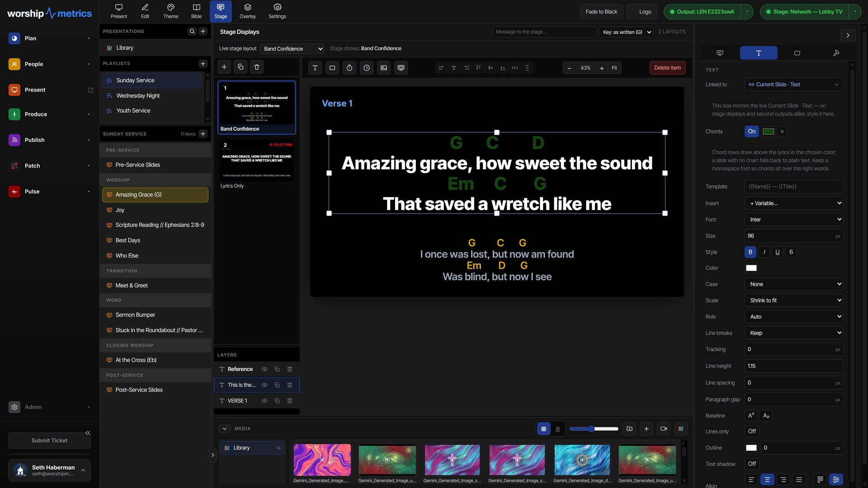
Task: Add a shape item from toolbar
Action: 332,68
